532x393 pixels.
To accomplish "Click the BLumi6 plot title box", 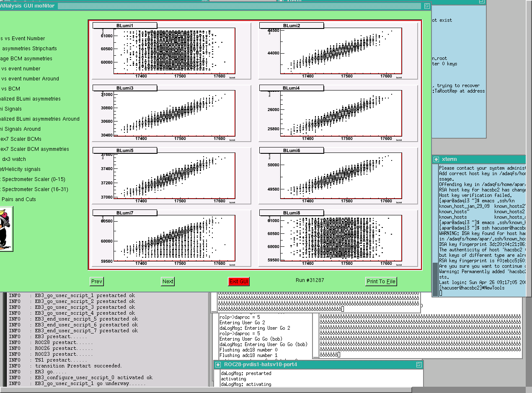I will coord(292,150).
